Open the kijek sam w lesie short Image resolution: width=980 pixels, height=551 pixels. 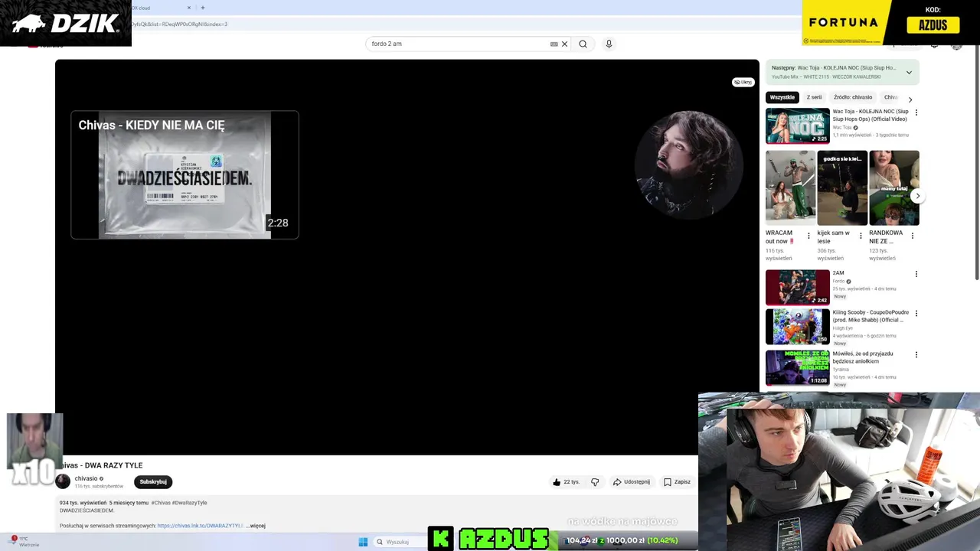[842, 187]
